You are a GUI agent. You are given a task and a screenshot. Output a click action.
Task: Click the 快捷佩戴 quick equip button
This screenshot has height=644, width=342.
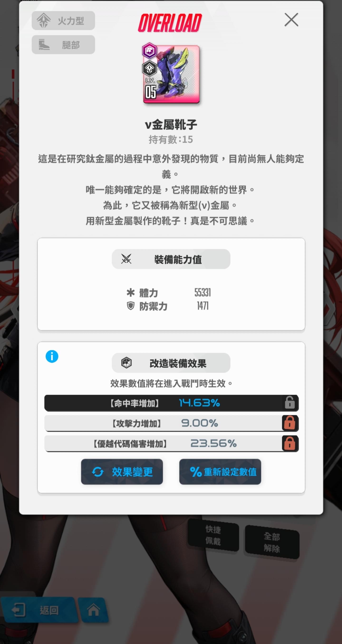(x=213, y=535)
